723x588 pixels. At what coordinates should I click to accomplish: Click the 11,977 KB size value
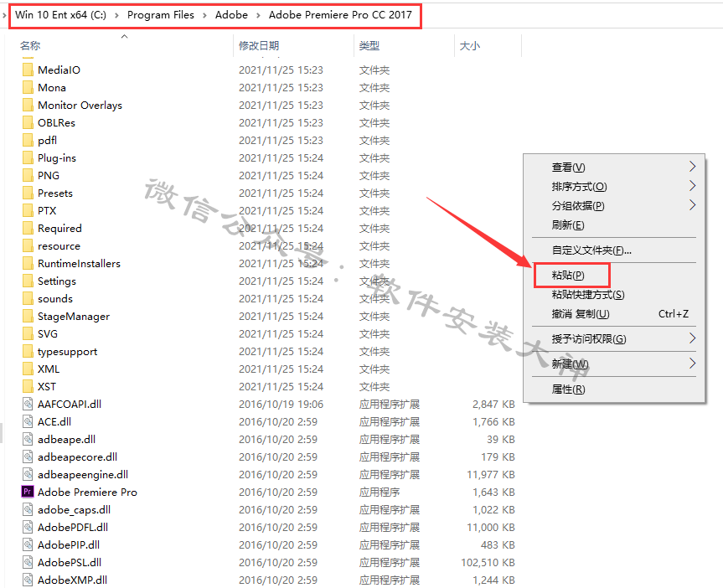click(491, 475)
